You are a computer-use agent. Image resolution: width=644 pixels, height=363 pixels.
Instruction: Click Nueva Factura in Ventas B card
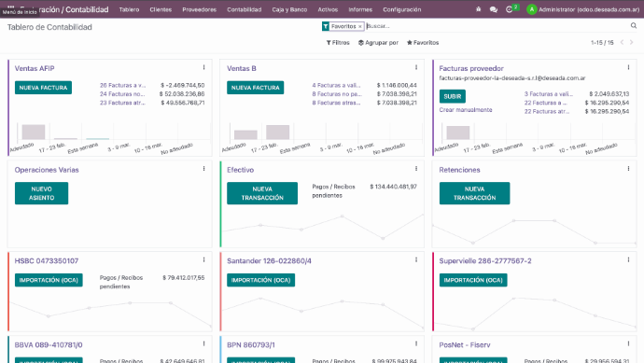(255, 88)
